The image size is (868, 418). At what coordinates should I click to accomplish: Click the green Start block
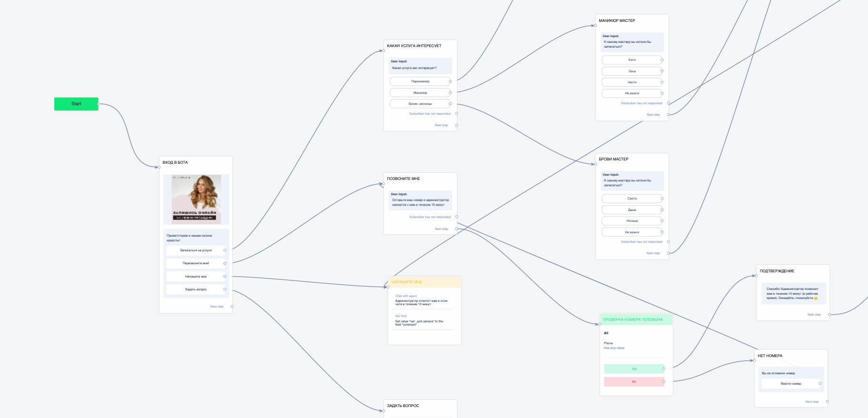pyautogui.click(x=76, y=104)
